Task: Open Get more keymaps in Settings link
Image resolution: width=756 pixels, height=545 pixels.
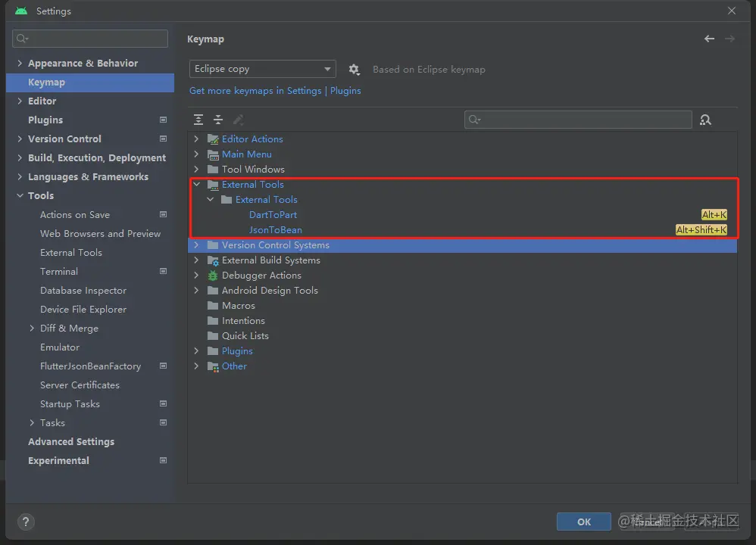Action: (255, 91)
